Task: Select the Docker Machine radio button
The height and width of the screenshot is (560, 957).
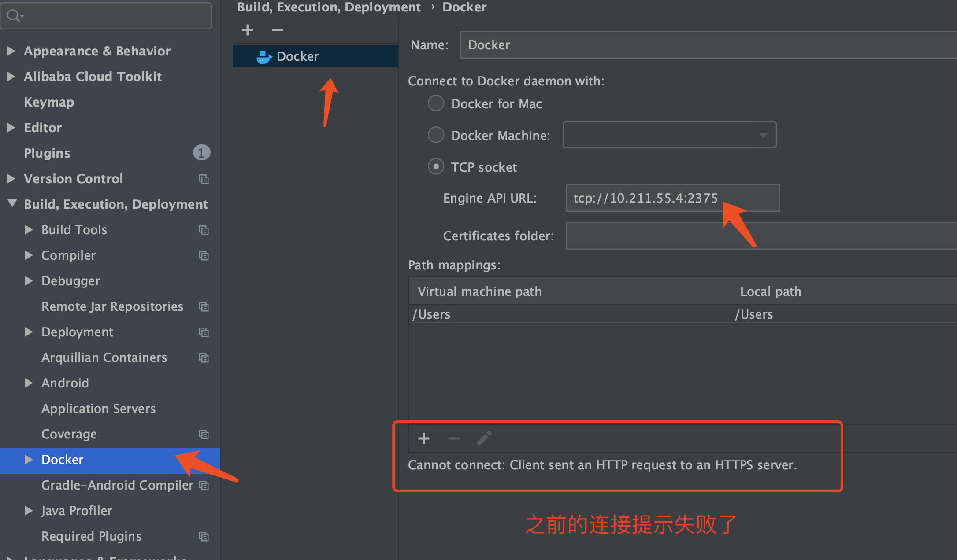Action: point(434,135)
